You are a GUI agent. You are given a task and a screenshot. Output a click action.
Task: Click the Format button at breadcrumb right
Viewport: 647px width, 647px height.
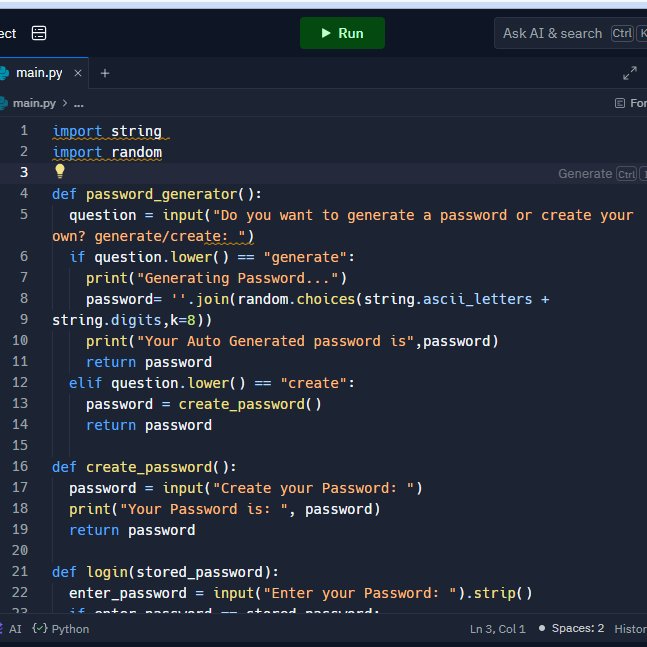[630, 103]
